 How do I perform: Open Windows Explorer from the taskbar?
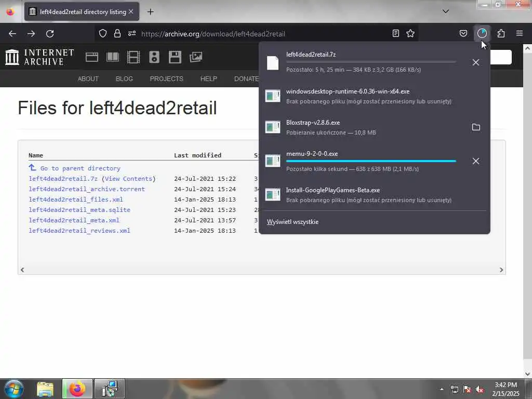point(45,389)
